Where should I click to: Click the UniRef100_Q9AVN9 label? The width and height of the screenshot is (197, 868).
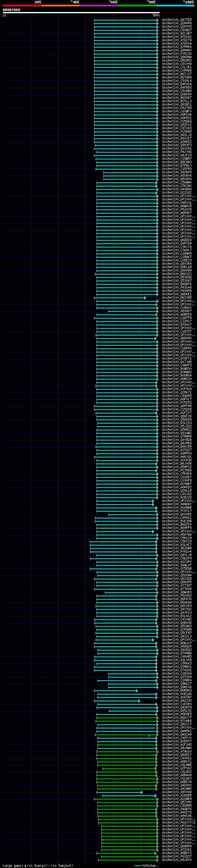coord(177,57)
